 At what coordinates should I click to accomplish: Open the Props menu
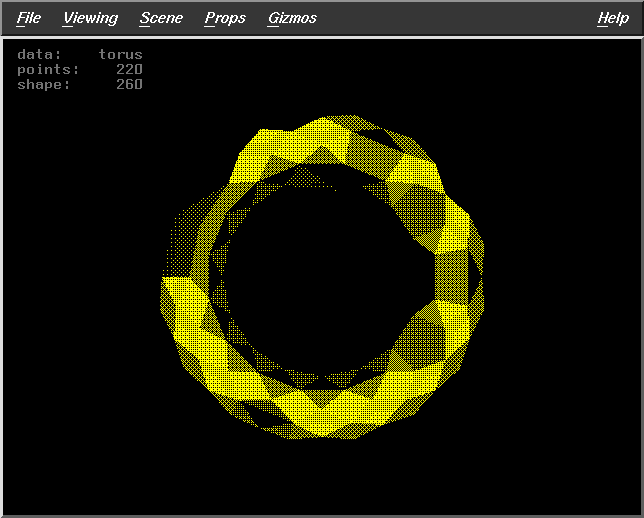(x=225, y=18)
